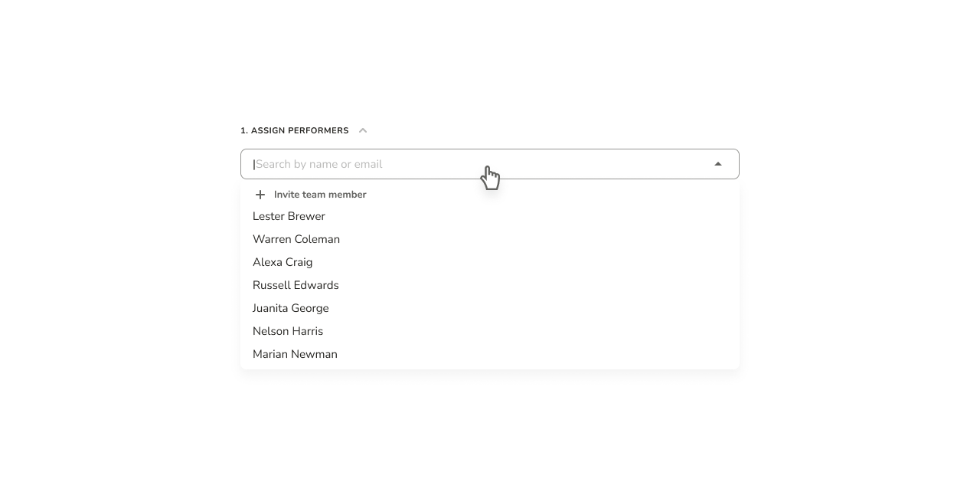Assign Russell Edwards as performer

[x=490, y=285]
